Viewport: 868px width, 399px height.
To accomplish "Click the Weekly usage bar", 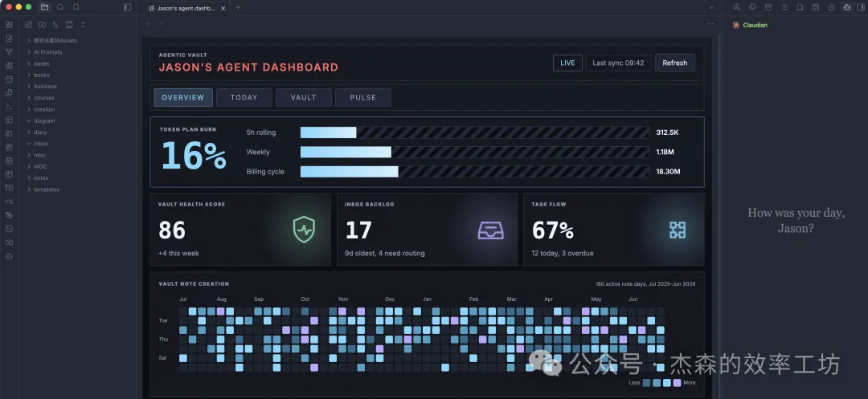I will (x=474, y=152).
